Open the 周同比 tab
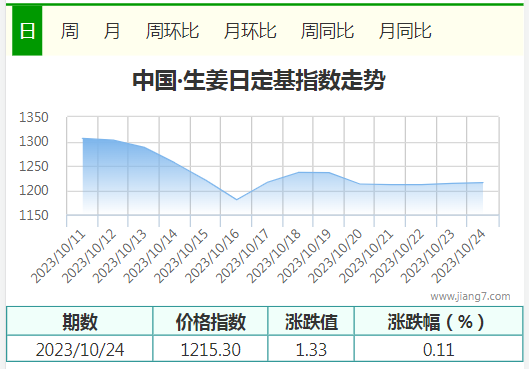Screen dimensions: 529x369 327,31
